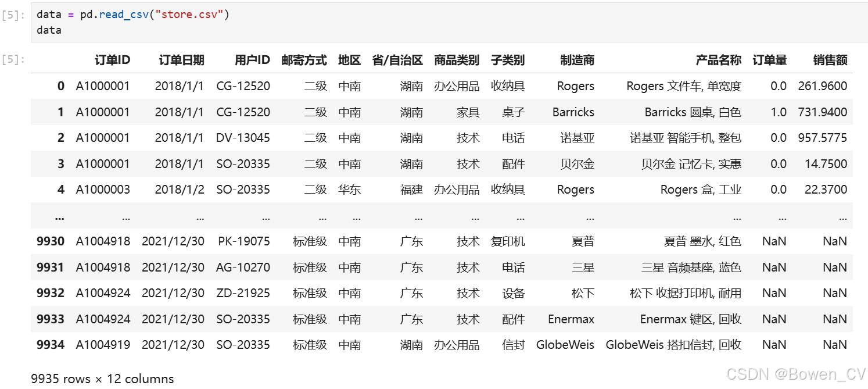Click order ID A1004919

103,345
